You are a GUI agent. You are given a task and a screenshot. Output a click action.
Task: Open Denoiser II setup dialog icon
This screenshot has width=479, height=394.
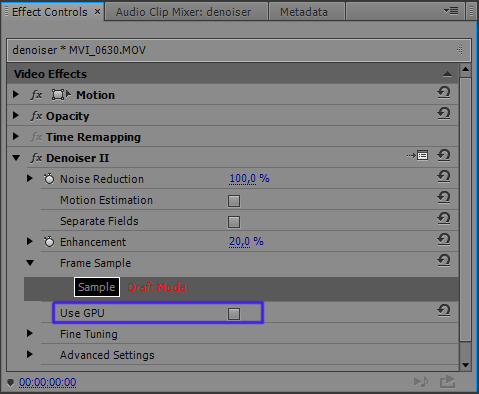417,156
